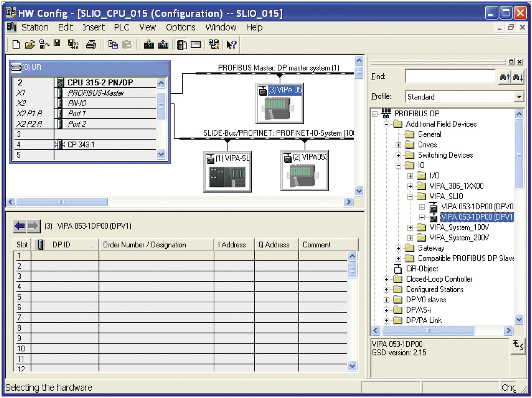Viewport: 532px width, 398px height.
Task: Select the (2) VIPA053 PROFINET device
Action: coord(304,170)
